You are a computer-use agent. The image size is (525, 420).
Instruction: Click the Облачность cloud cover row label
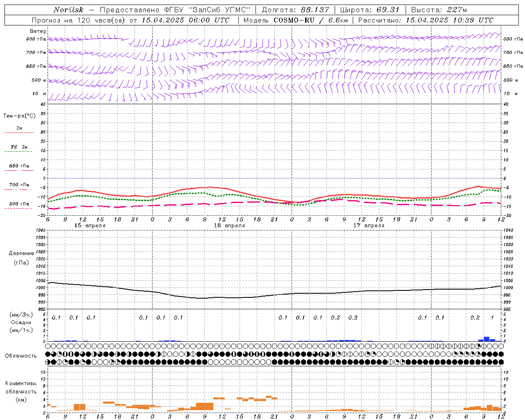[x=21, y=356]
